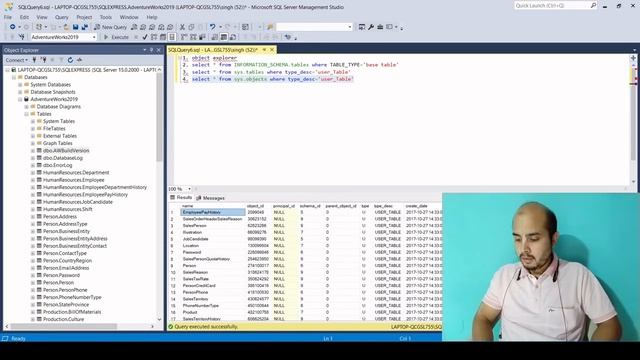Open the Window menu

(129, 17)
